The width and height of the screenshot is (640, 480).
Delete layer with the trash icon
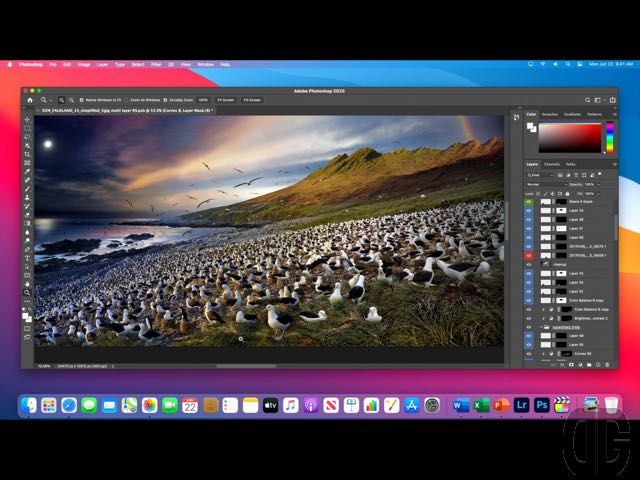(x=607, y=364)
